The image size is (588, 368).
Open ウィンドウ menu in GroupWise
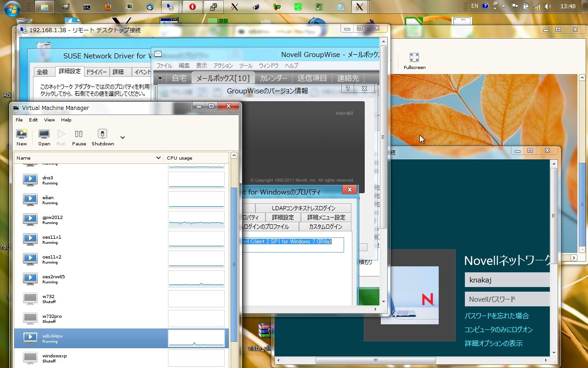269,66
